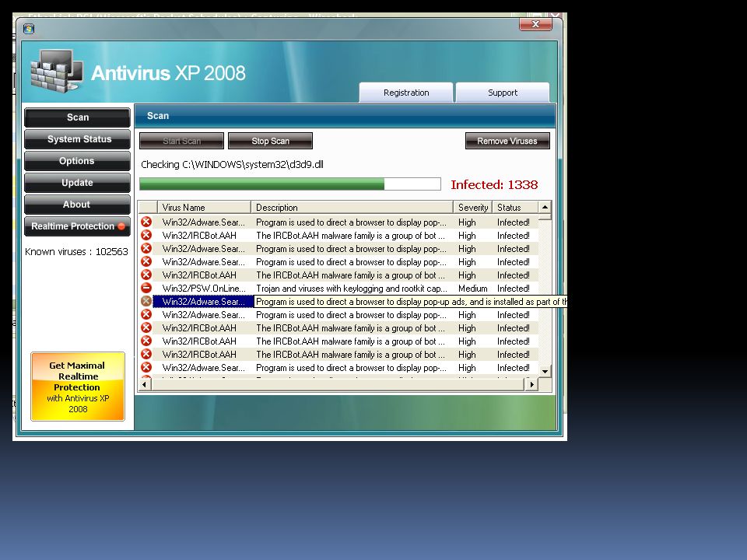This screenshot has width=747, height=560.
Task: Click the red minus icon of Win32/PSW.OnLine row
Action: pos(146,288)
